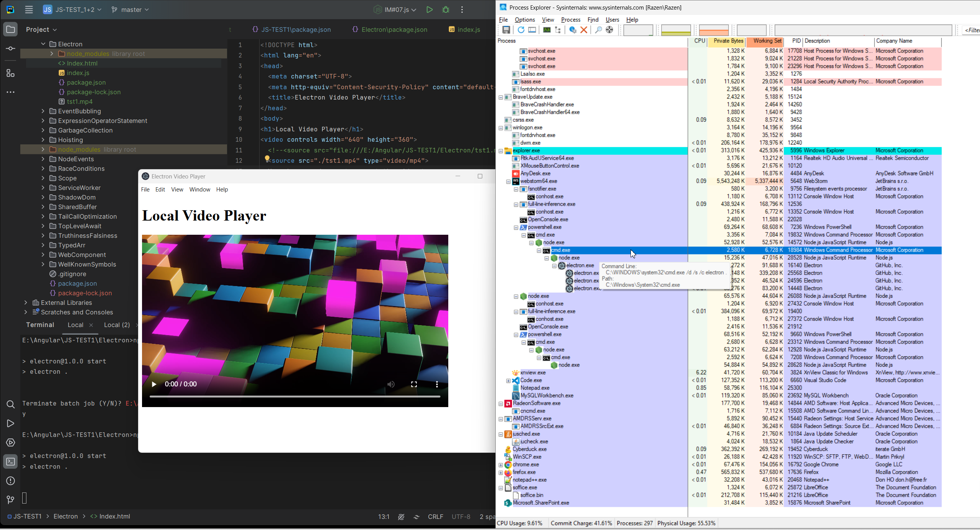Click the Refresh Now toolbar icon
Screen dimensions: 980x530
pos(521,30)
